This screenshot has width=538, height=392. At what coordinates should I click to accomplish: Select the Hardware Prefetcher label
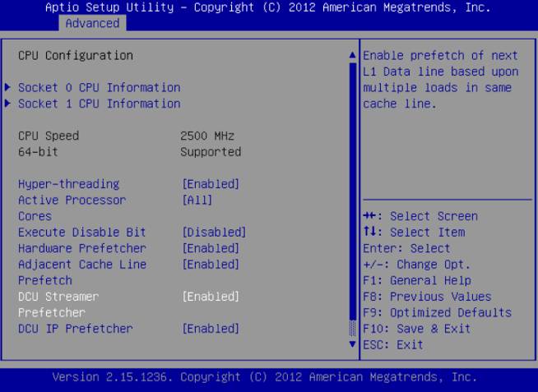[82, 248]
